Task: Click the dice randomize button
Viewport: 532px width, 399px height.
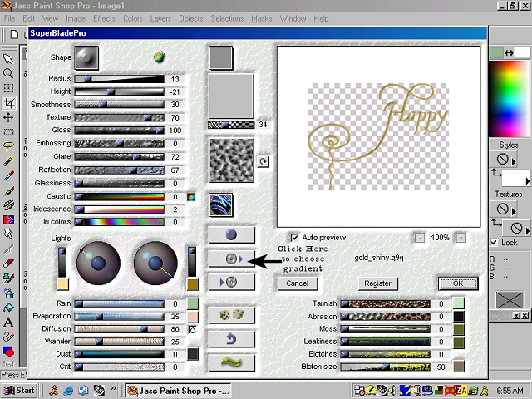Action: tap(230, 316)
